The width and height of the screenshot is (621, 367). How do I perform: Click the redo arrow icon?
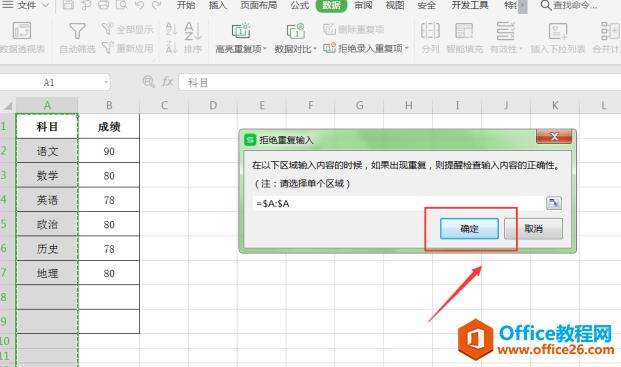point(157,5)
